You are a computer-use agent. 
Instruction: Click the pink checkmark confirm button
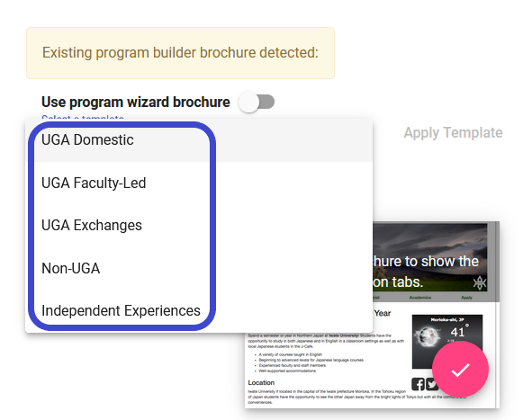460,369
